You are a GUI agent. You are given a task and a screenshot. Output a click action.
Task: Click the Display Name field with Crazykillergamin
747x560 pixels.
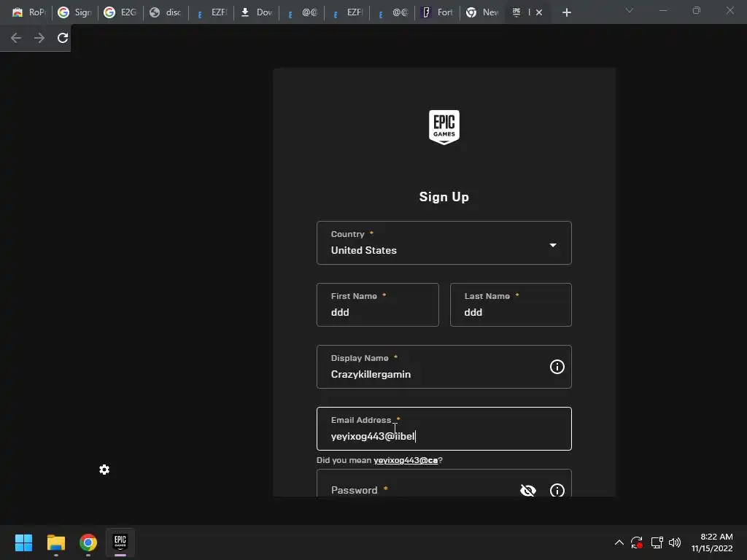pos(444,367)
